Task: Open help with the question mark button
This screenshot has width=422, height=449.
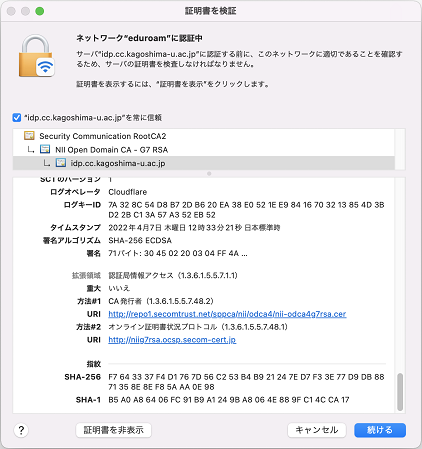Action: 21,430
